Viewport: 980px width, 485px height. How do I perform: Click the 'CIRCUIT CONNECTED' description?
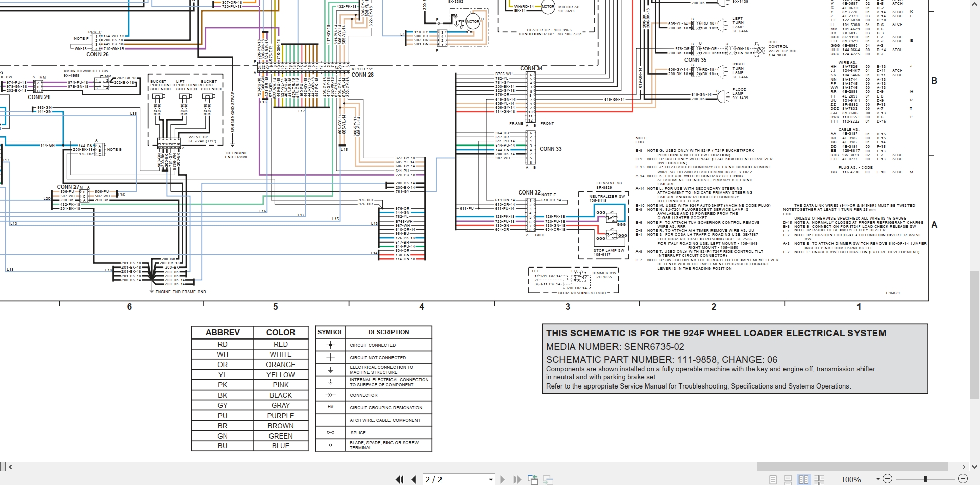(x=373, y=345)
